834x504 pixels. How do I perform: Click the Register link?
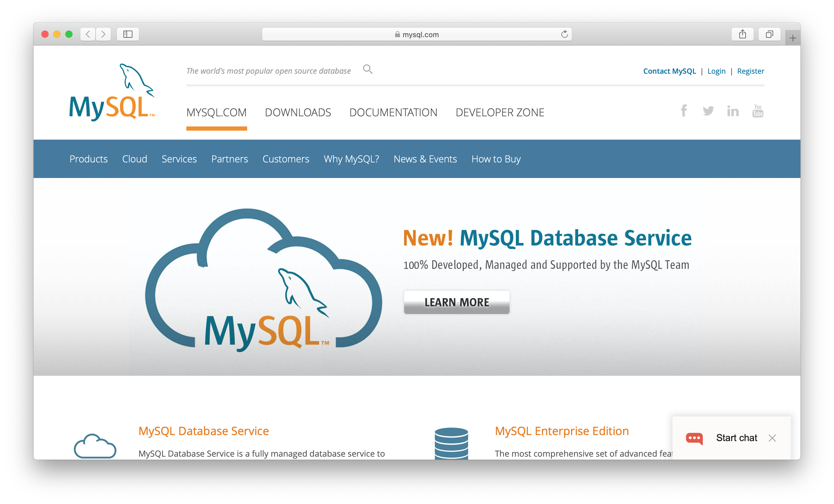pos(750,71)
